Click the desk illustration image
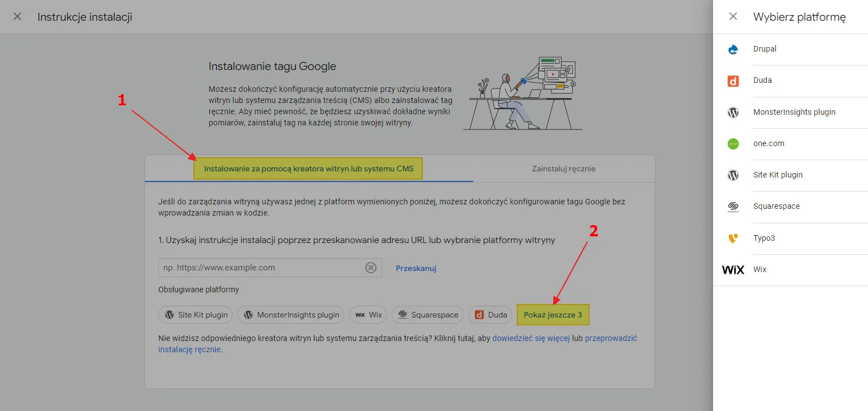This screenshot has height=411, width=868. coord(523,94)
